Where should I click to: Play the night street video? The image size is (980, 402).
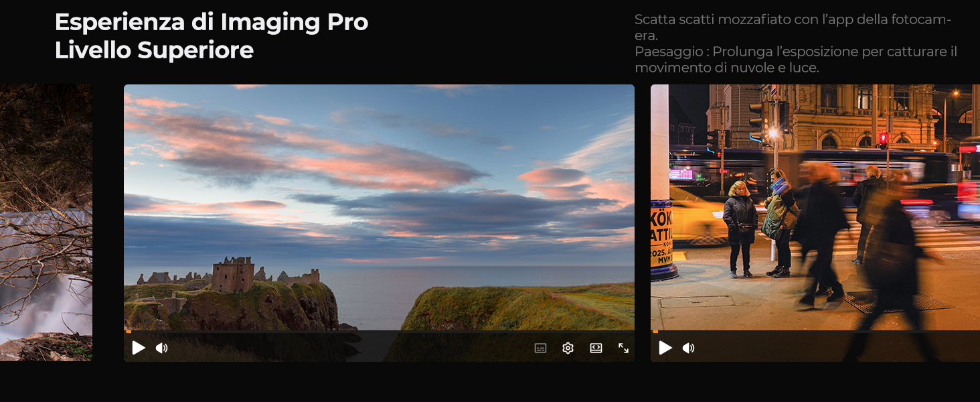[665, 348]
